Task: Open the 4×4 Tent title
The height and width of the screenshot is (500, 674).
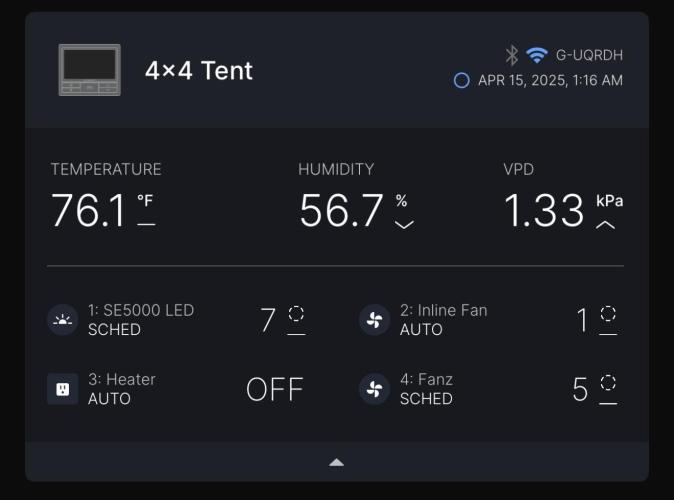Action: pos(199,71)
